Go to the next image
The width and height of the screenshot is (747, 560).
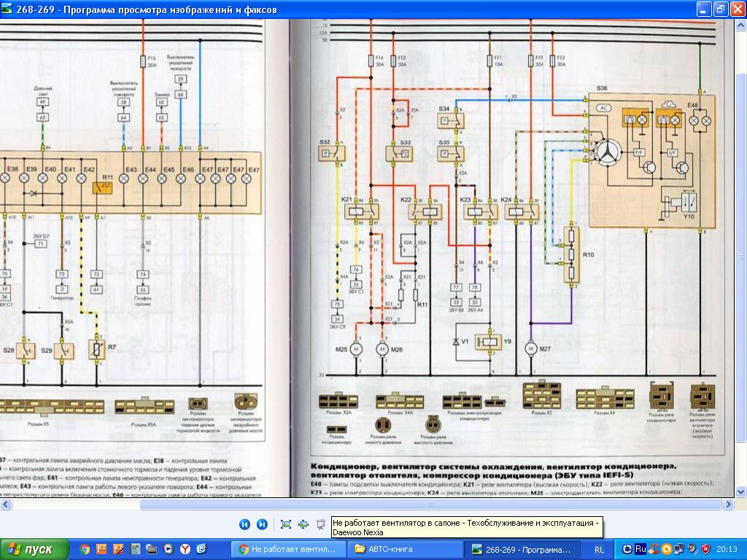tap(262, 524)
